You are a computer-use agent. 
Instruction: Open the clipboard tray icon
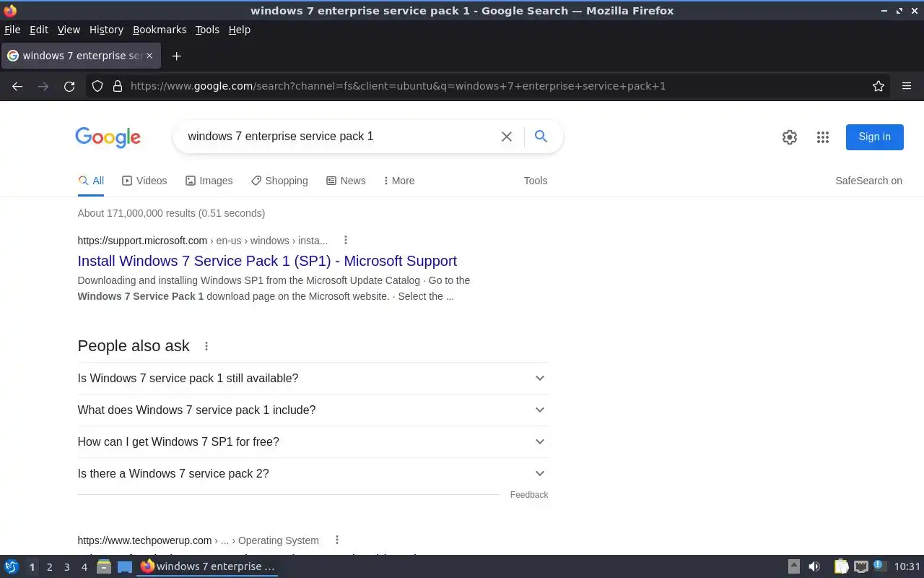click(x=841, y=566)
